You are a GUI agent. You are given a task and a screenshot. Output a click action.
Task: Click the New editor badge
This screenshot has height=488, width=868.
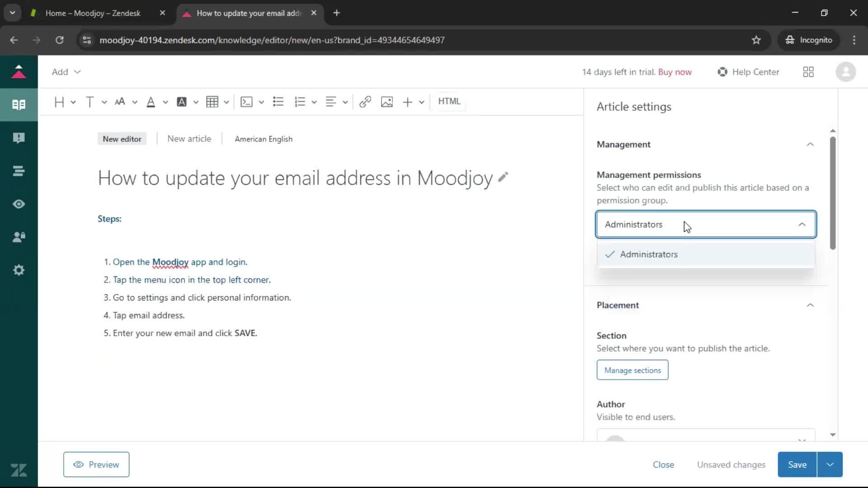(122, 139)
